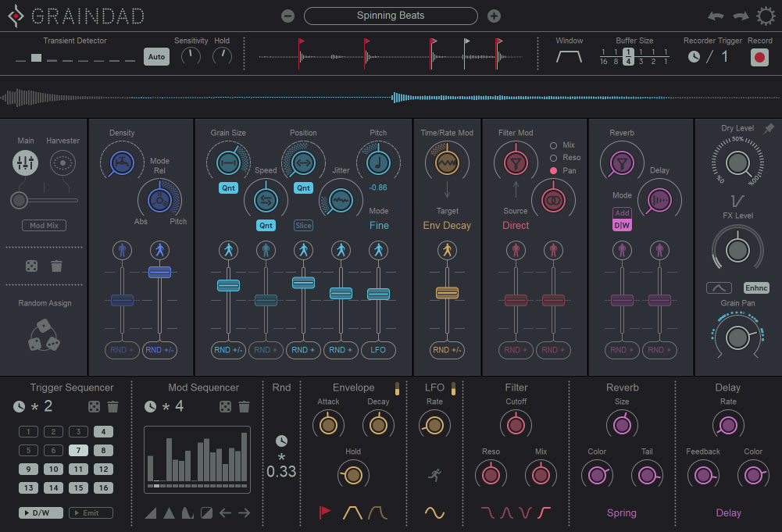Open the LFO modulation source selector under Pitch
This screenshot has height=532, width=782.
click(x=378, y=350)
